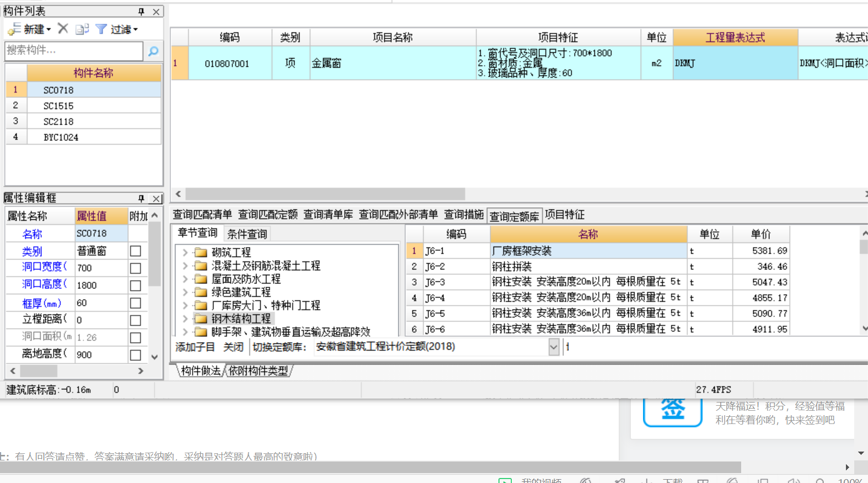Click the 工程量表达式 column header
This screenshot has height=483, width=868.
(735, 37)
